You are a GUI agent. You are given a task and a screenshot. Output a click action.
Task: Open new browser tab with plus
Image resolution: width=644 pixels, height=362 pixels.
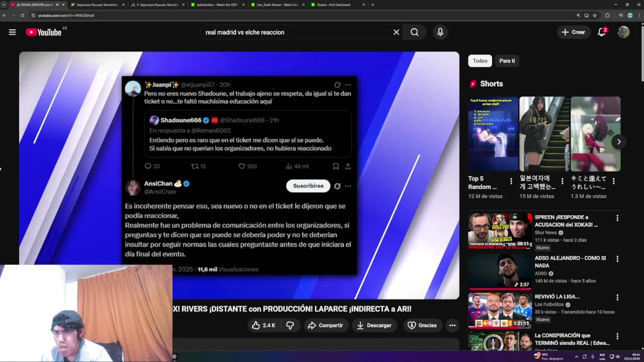372,5
